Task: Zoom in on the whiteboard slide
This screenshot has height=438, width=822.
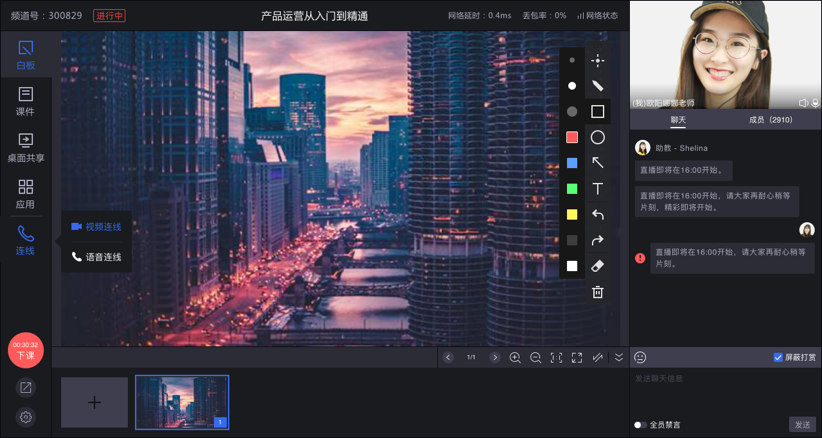Action: pyautogui.click(x=515, y=358)
